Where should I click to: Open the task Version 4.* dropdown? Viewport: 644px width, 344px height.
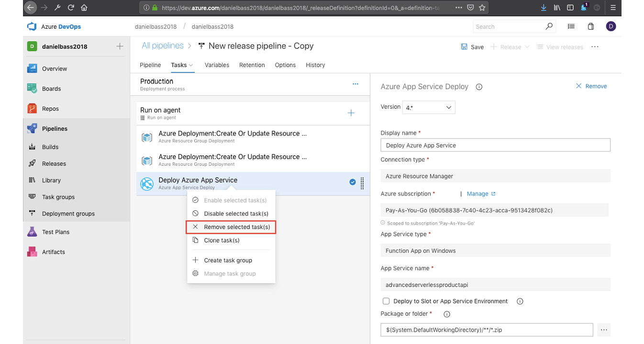[x=429, y=108]
